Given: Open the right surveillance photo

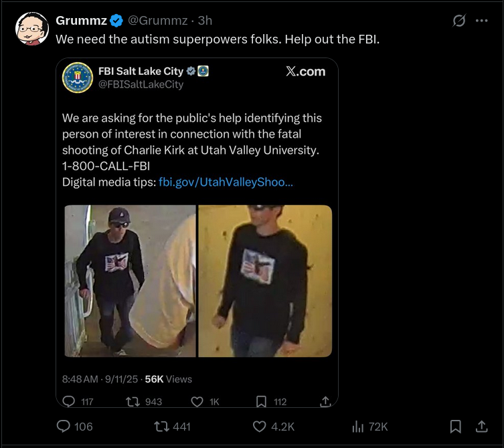Looking at the screenshot, I should point(265,281).
